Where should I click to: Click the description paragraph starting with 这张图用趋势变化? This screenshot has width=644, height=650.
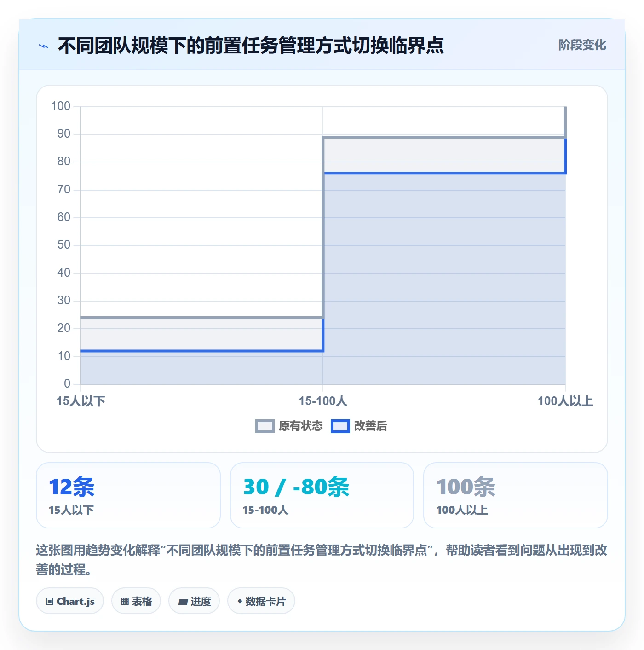click(x=322, y=560)
